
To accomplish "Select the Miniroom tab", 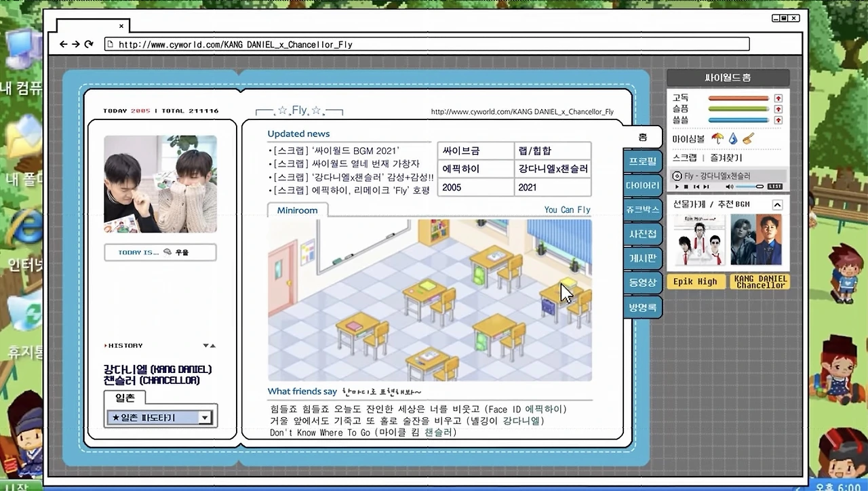I will [x=298, y=210].
